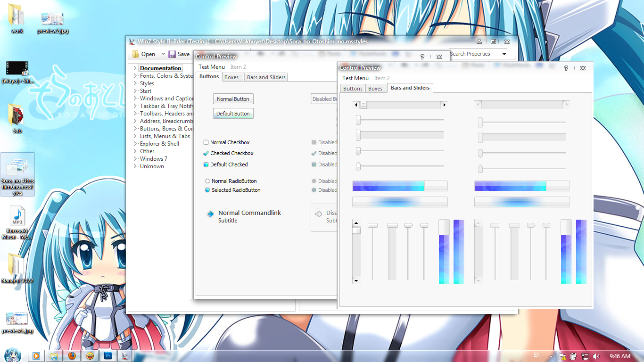Click the Default Button
This screenshot has width=644, height=362.
(233, 114)
